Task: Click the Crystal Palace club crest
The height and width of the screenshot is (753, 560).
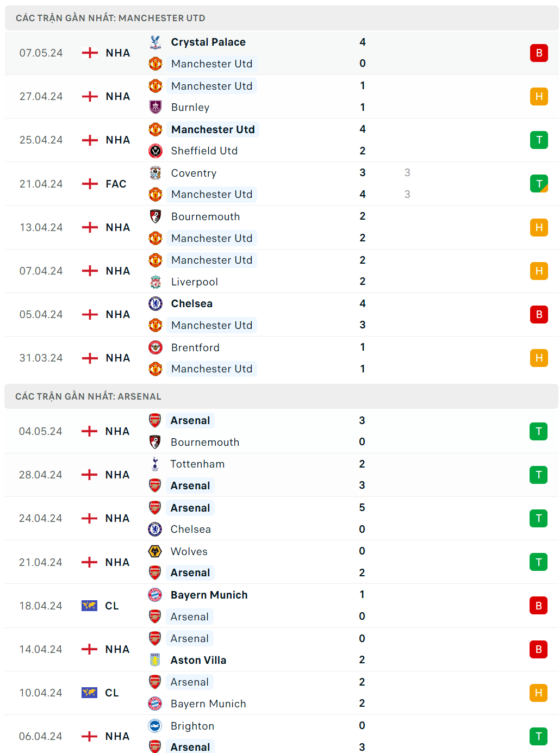Action: tap(155, 42)
